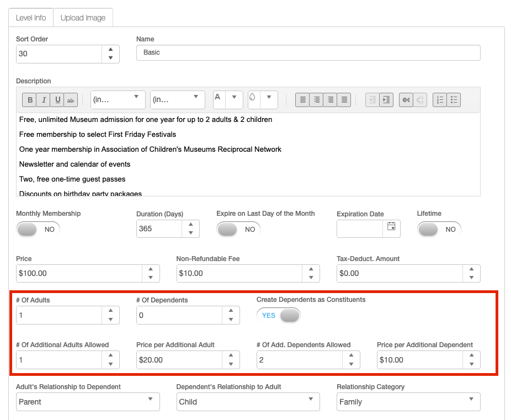This screenshot has width=511, height=420.
Task: Click 'Free membership to select First Friday' line
Action: click(x=98, y=135)
